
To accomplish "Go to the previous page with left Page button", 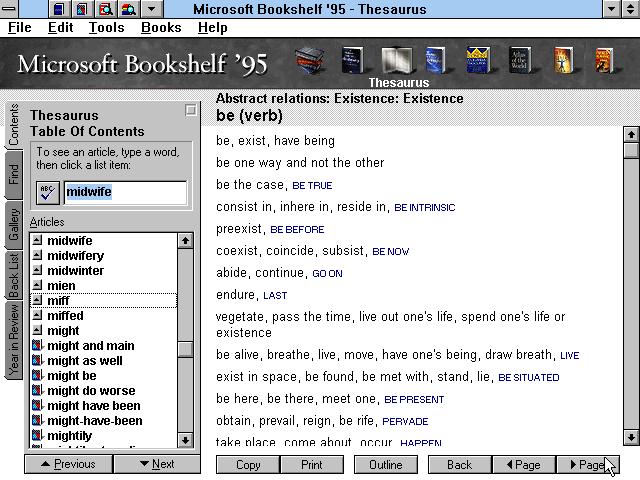I will coord(524,465).
